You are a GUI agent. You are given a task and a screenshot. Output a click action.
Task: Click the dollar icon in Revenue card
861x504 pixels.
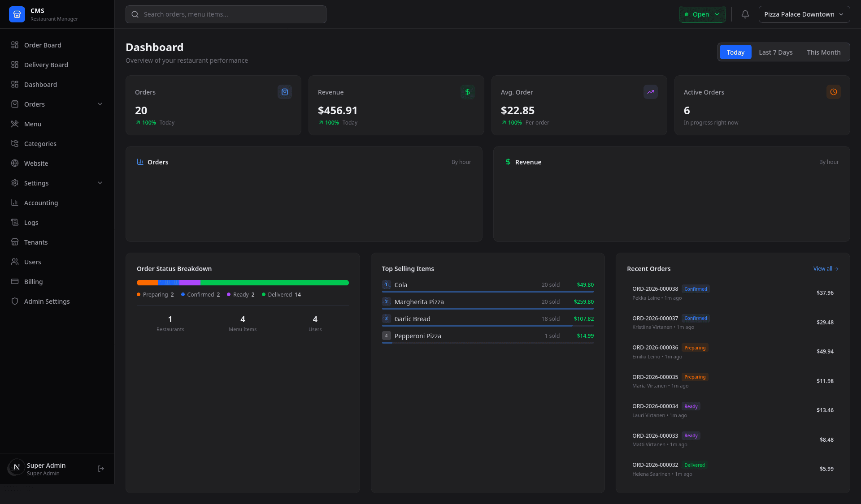pos(468,92)
